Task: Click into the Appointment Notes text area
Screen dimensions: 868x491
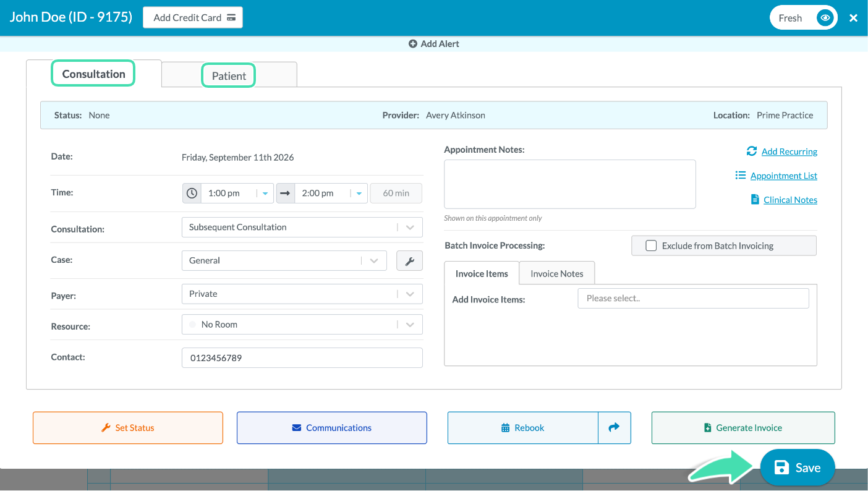Action: 570,184
